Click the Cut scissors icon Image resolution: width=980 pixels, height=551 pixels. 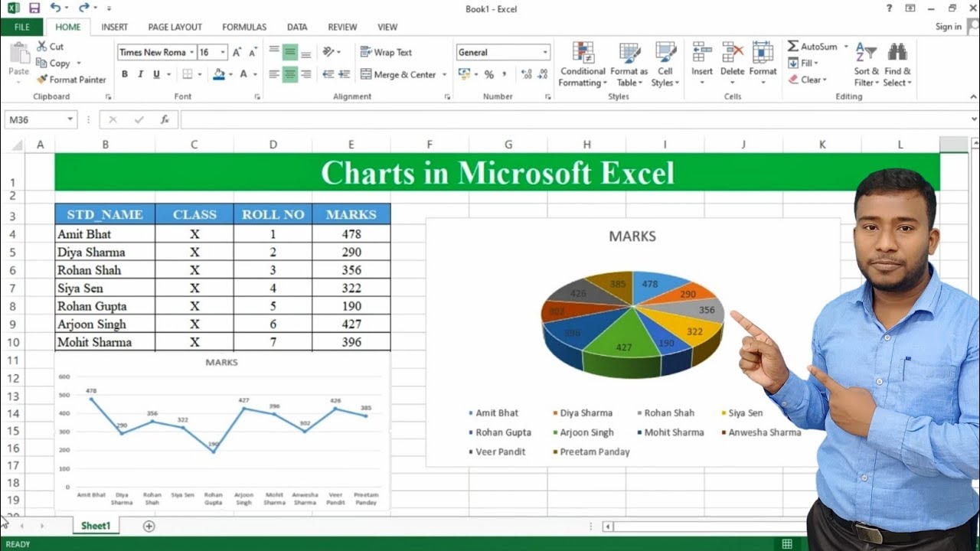tap(41, 47)
